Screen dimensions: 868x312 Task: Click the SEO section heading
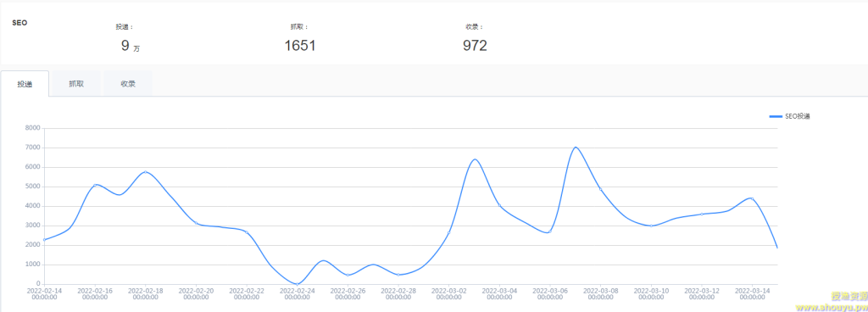tap(20, 23)
